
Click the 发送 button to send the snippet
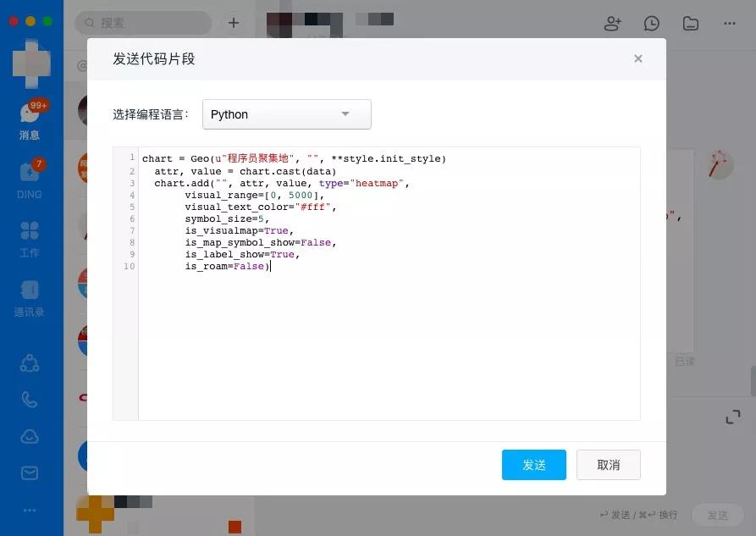coord(533,464)
